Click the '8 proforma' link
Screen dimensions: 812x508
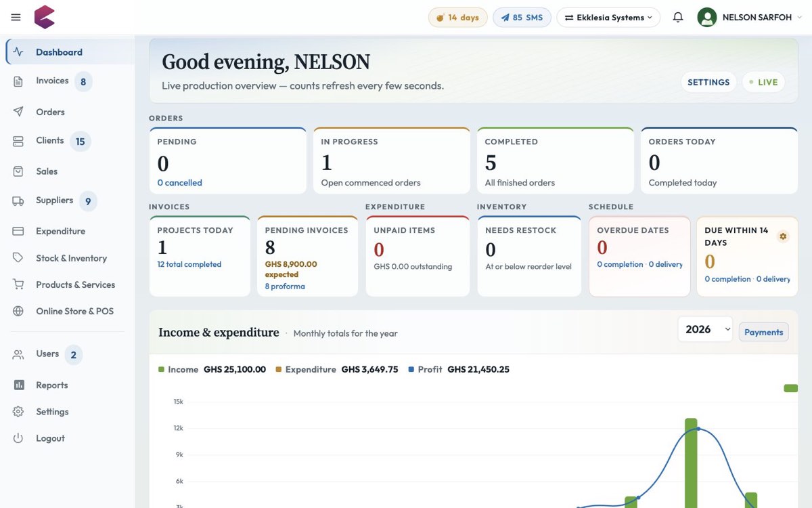point(285,287)
